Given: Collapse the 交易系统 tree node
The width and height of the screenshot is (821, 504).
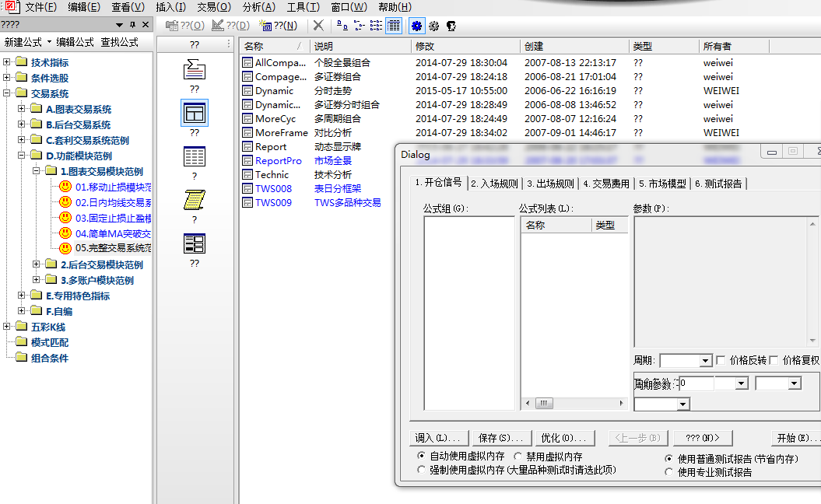Looking at the screenshot, I should point(7,93).
